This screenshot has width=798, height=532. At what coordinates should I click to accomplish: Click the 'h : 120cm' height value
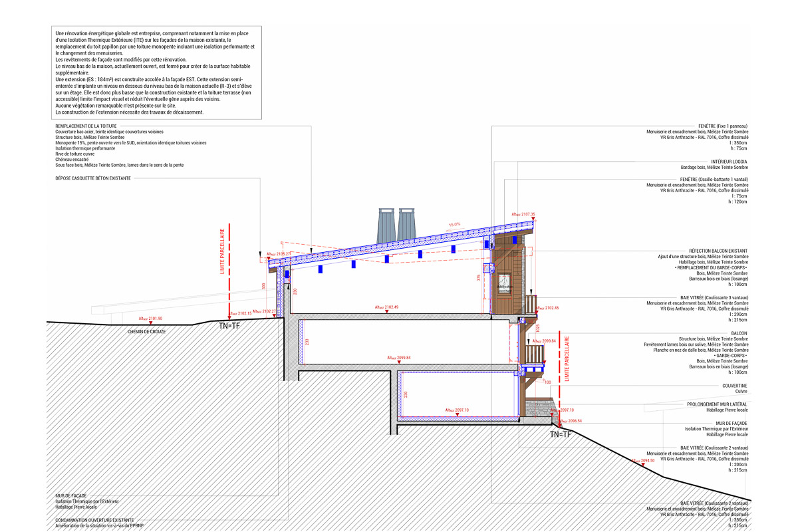click(x=739, y=201)
